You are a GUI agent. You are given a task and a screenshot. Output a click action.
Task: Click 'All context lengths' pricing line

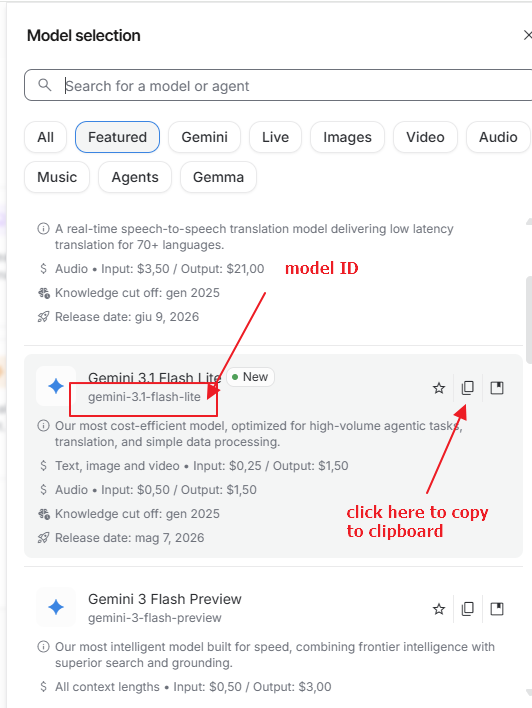coord(193,687)
